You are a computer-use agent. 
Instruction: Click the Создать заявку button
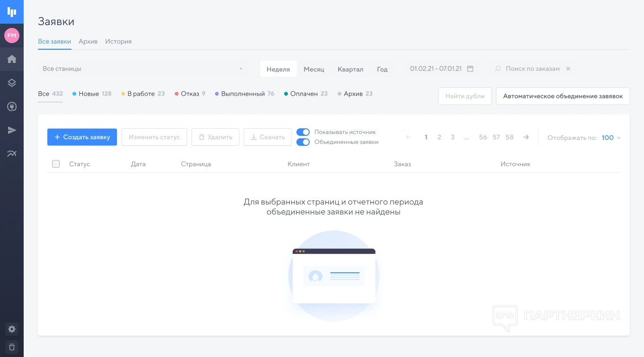(x=82, y=137)
